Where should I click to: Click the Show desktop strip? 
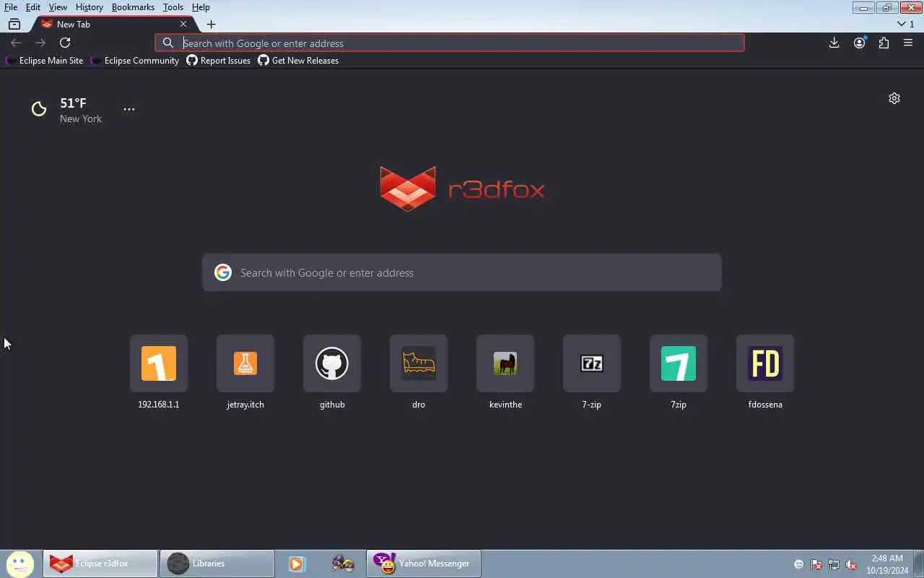[919, 564]
